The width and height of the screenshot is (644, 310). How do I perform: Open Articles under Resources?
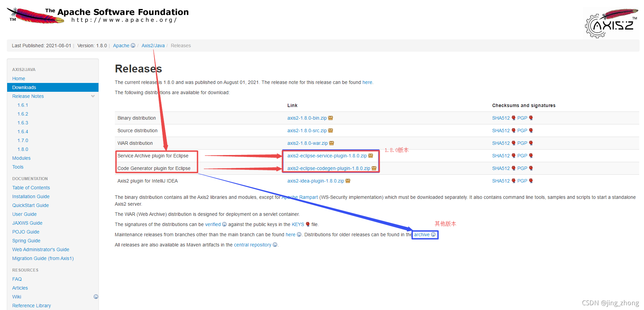(20, 288)
